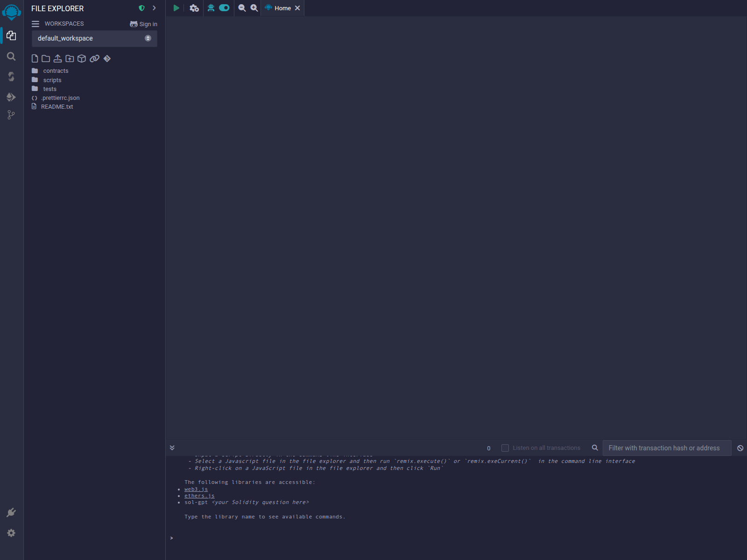Click the green verified shield icon
The width and height of the screenshot is (747, 560).
pos(141,8)
